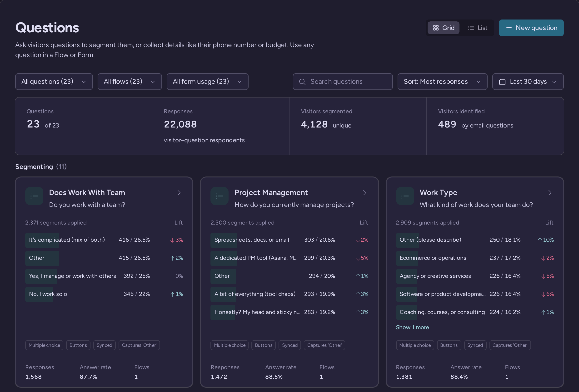This screenshot has width=579, height=392.
Task: Click Synced tag in Does Work With Team
Action: pyautogui.click(x=104, y=345)
